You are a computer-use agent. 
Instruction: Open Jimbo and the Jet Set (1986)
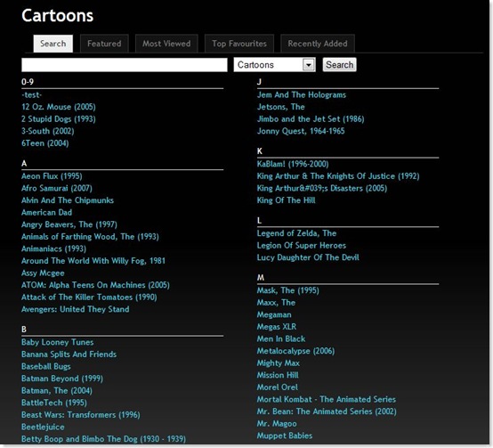311,119
